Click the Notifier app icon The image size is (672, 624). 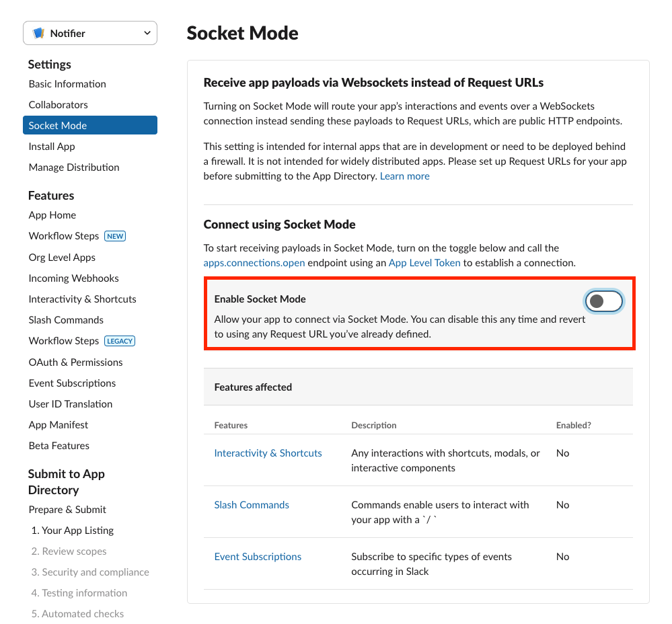tap(38, 33)
